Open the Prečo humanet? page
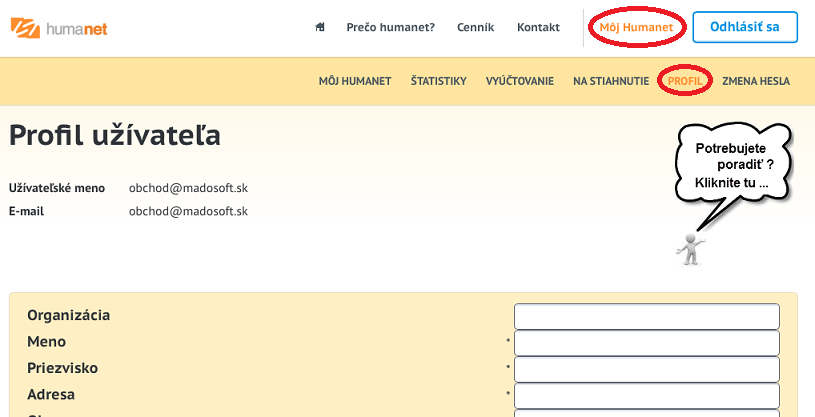This screenshot has height=417, width=815. (390, 27)
